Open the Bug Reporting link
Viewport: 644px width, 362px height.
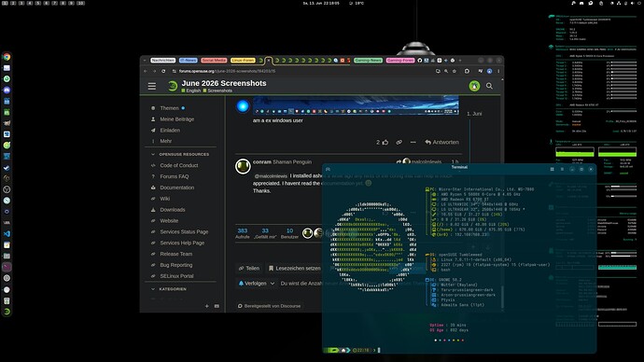175,265
